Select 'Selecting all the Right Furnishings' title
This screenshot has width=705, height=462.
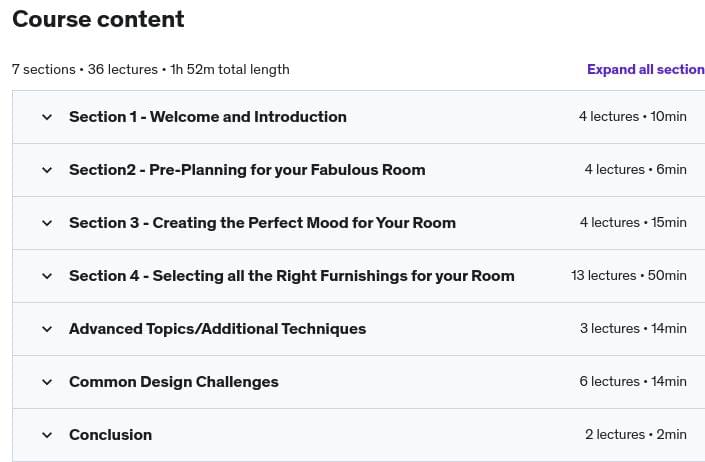click(x=291, y=276)
